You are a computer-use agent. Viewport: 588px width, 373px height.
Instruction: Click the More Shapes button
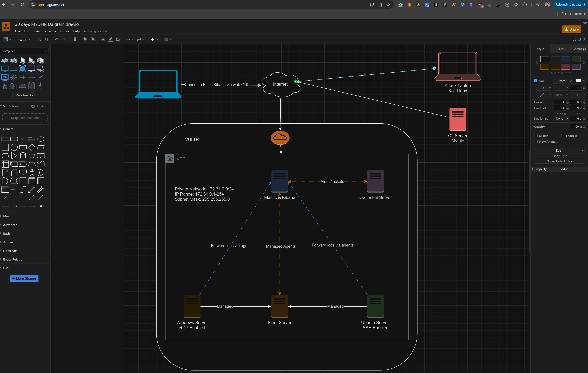(x=24, y=278)
